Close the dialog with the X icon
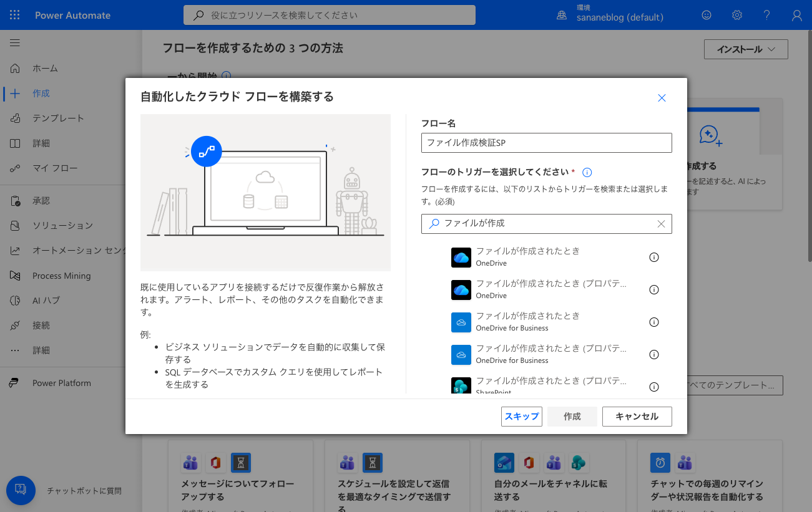 tap(662, 98)
